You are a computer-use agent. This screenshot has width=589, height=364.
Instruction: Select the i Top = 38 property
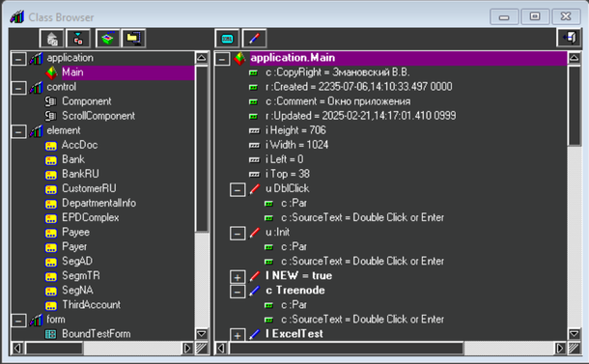pos(288,174)
